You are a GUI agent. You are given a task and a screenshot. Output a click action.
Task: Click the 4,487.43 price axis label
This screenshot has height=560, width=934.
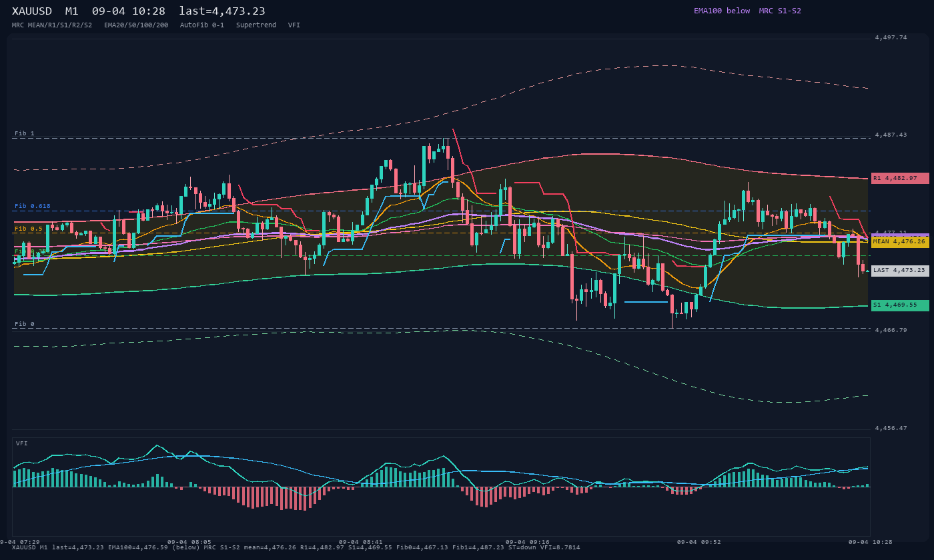coord(891,135)
